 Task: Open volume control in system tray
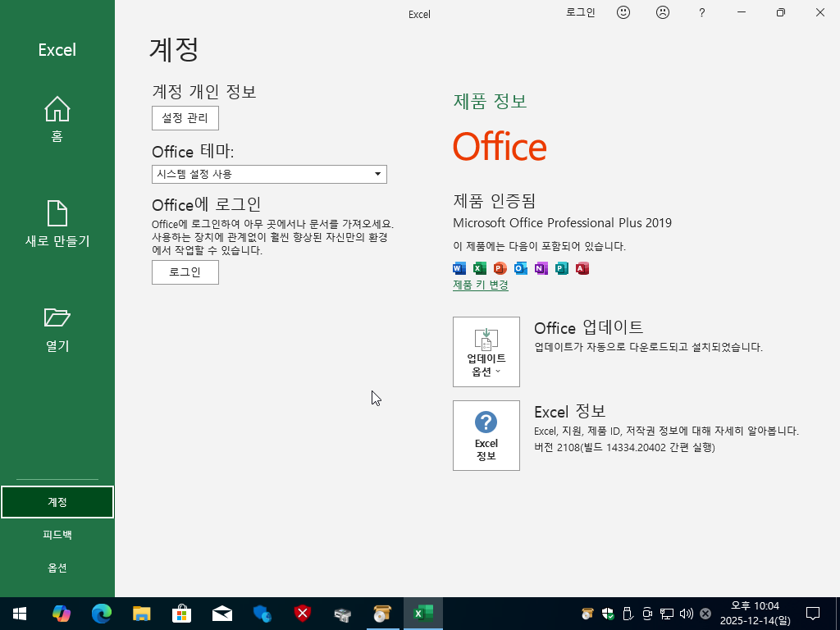point(686,614)
